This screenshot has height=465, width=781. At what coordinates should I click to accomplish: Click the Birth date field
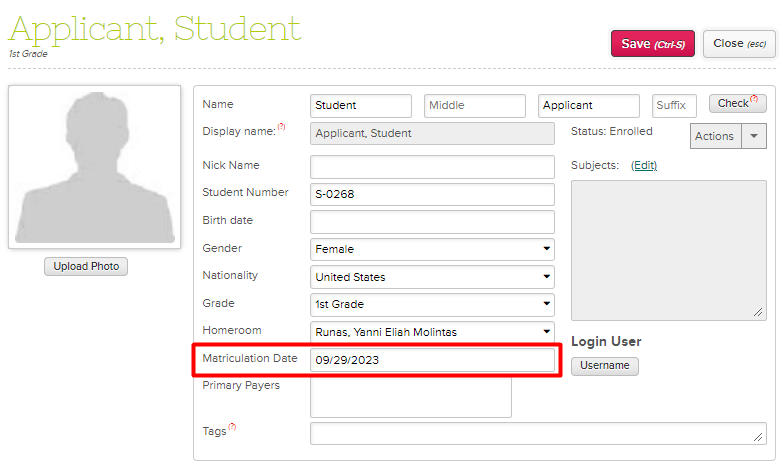point(432,222)
